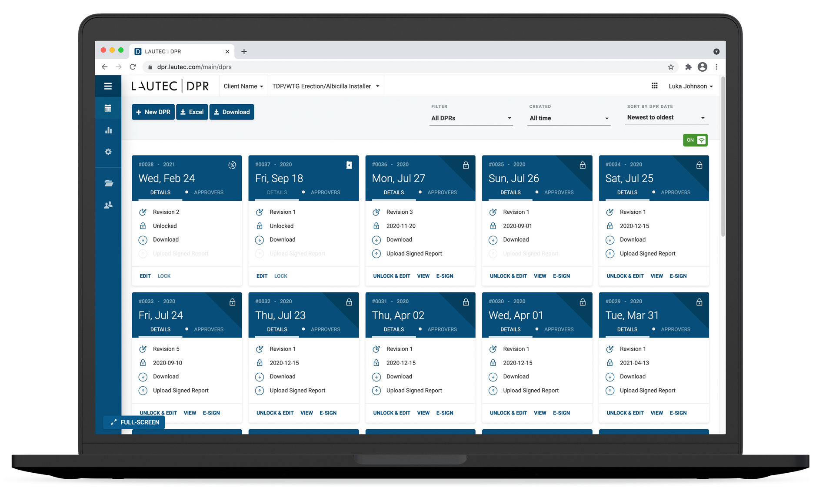Open the Luka Johnson user menu
The image size is (826, 504).
[x=690, y=86]
